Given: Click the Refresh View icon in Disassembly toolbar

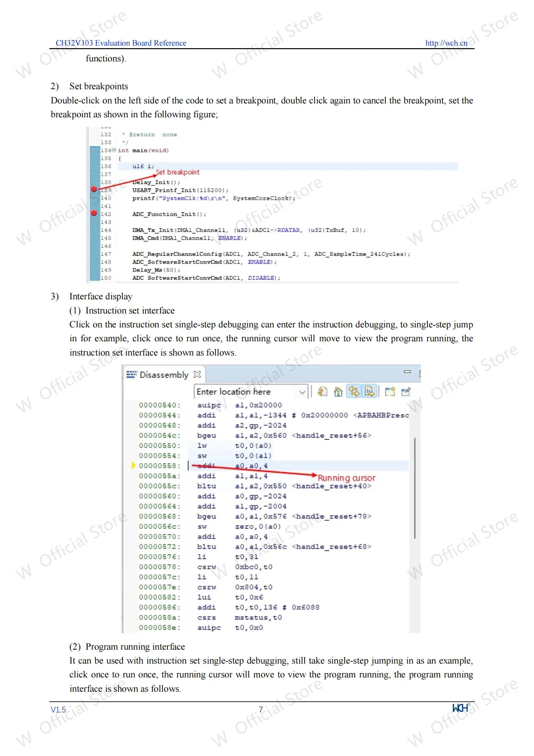Looking at the screenshot, I should (x=322, y=391).
